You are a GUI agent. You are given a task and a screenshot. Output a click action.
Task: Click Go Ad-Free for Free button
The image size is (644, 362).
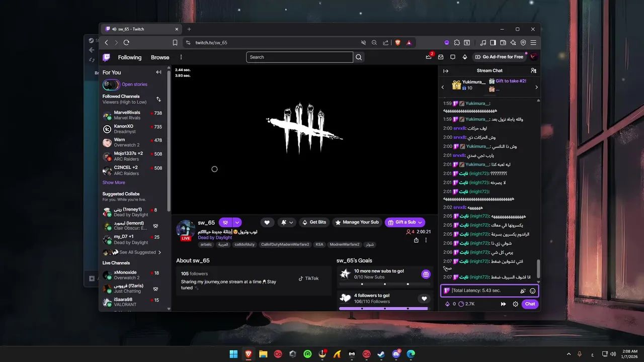point(499,57)
